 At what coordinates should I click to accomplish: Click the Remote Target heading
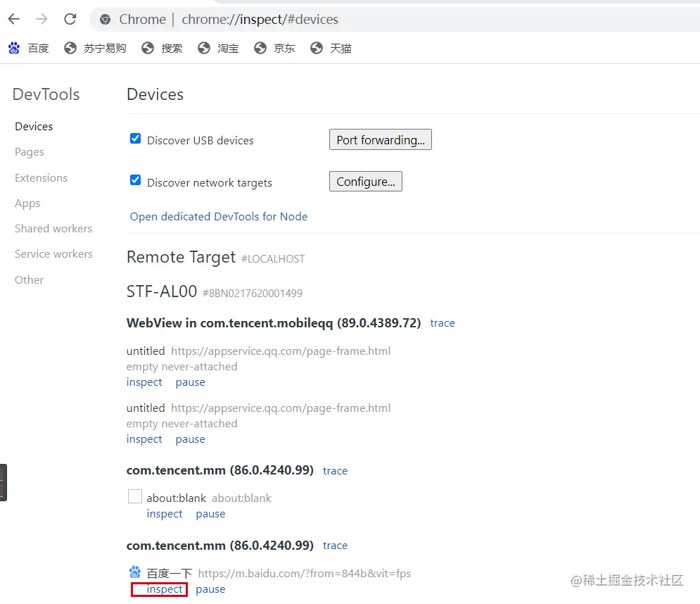pos(181,258)
